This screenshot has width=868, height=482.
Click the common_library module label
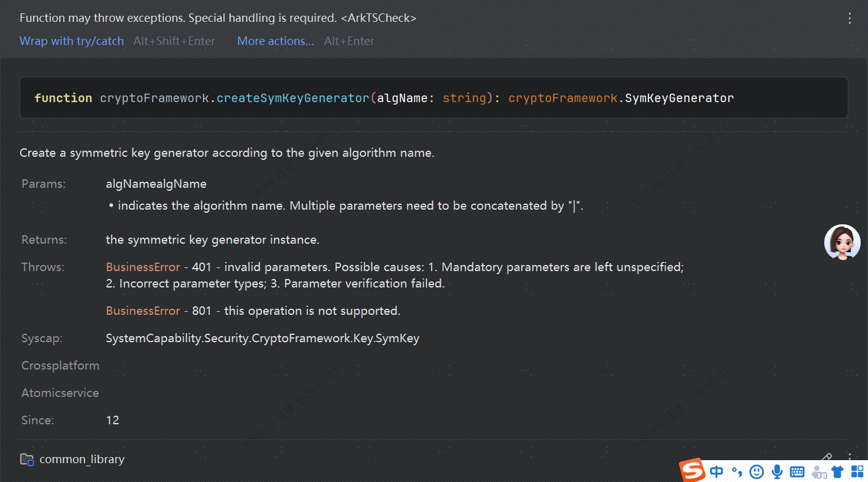pos(82,460)
